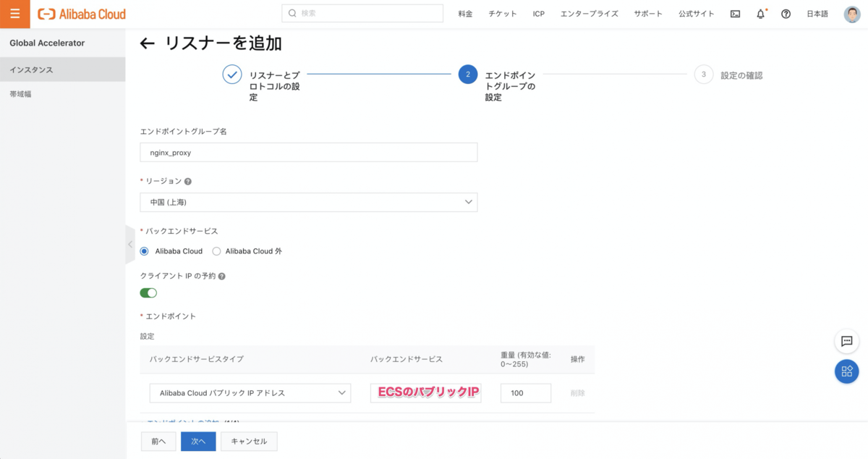Select the Alibaba Cloud 外 radio button
Viewport: 868px width, 459px height.
coord(216,251)
